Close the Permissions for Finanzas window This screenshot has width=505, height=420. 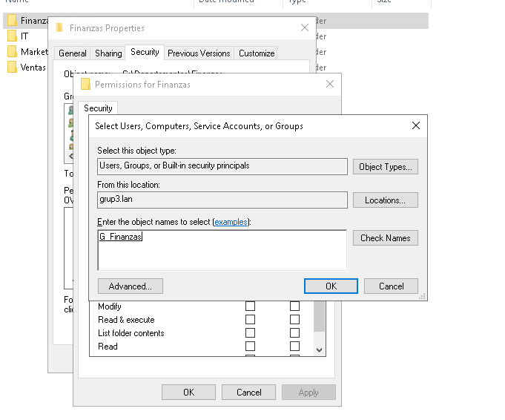(330, 85)
